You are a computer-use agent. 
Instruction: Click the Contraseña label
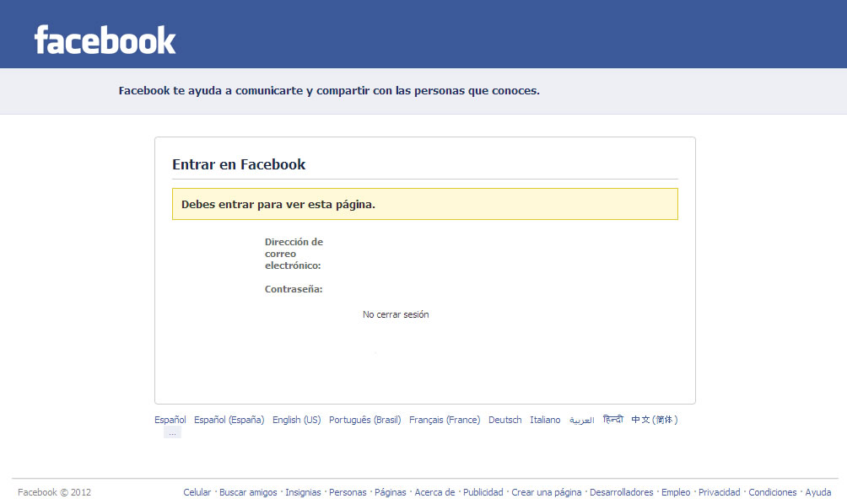pyautogui.click(x=294, y=289)
